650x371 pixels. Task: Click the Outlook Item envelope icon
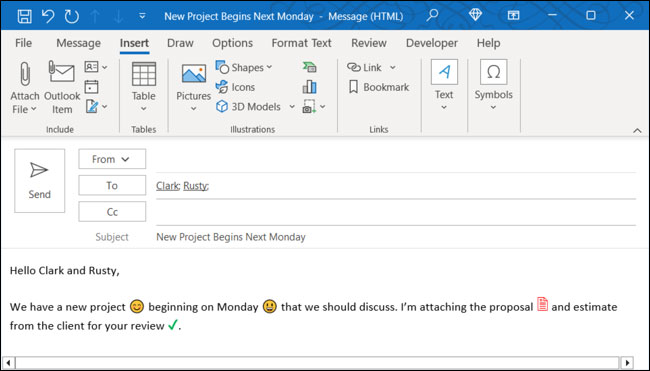pyautogui.click(x=61, y=73)
